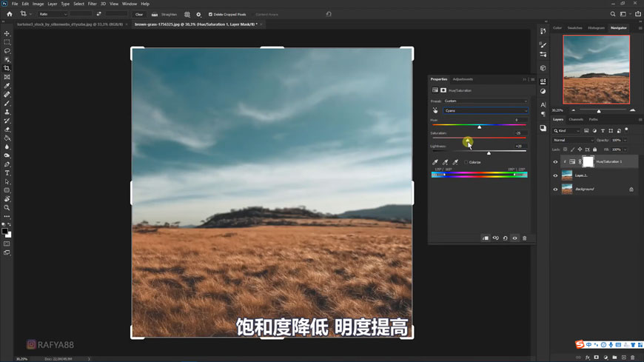Click the Navigator preview thumbnail
This screenshot has width=644, height=362.
tap(596, 70)
